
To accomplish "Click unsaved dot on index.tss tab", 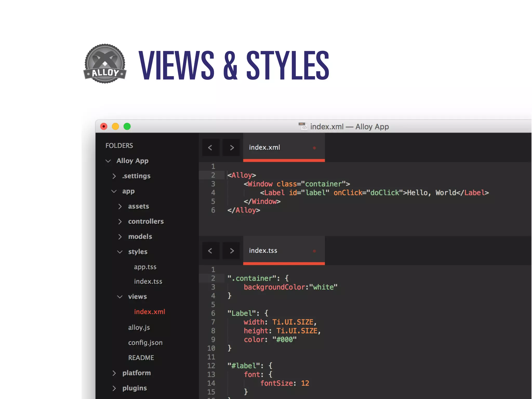I will (x=314, y=251).
